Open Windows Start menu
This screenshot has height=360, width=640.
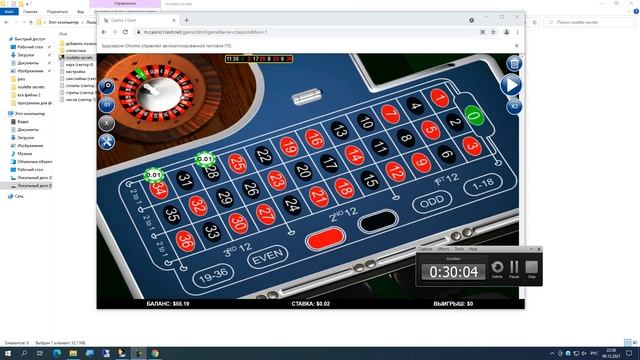(7, 353)
